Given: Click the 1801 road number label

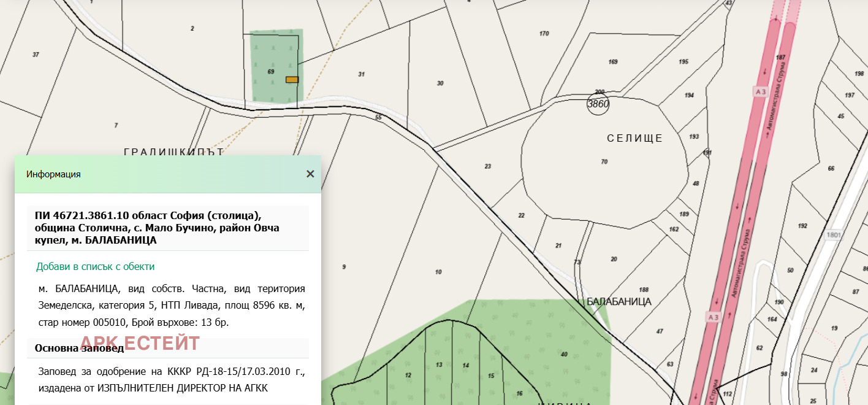Looking at the screenshot, I should pyautogui.click(x=833, y=234).
